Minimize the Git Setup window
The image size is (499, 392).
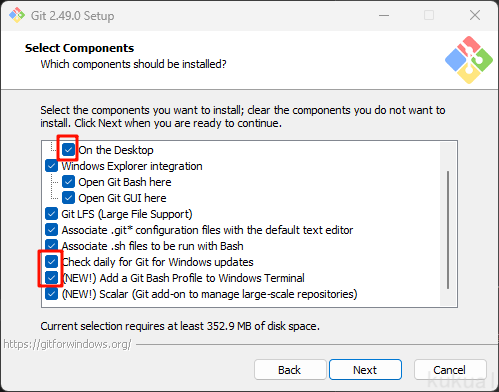384,15
